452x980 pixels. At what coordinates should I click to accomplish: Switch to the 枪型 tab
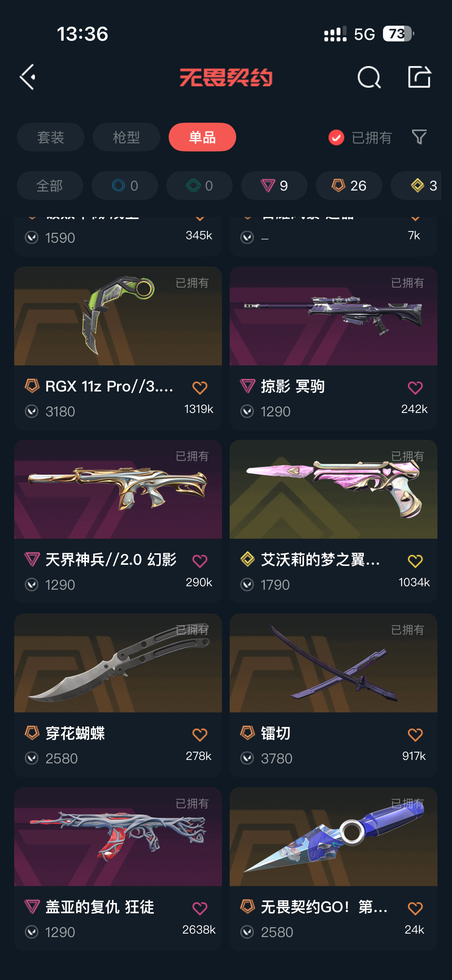click(127, 137)
